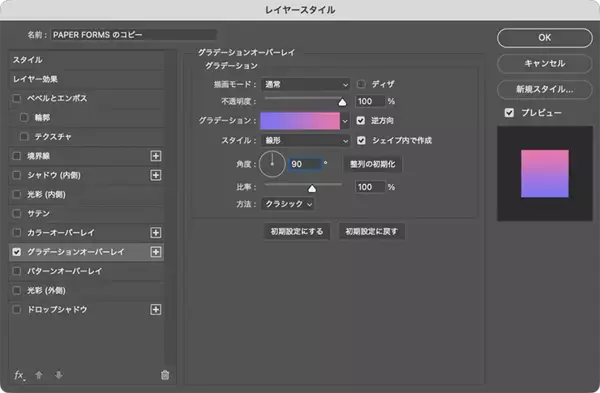The width and height of the screenshot is (600, 393).
Task: Open the スタイル 線形 dropdown
Action: tap(305, 141)
